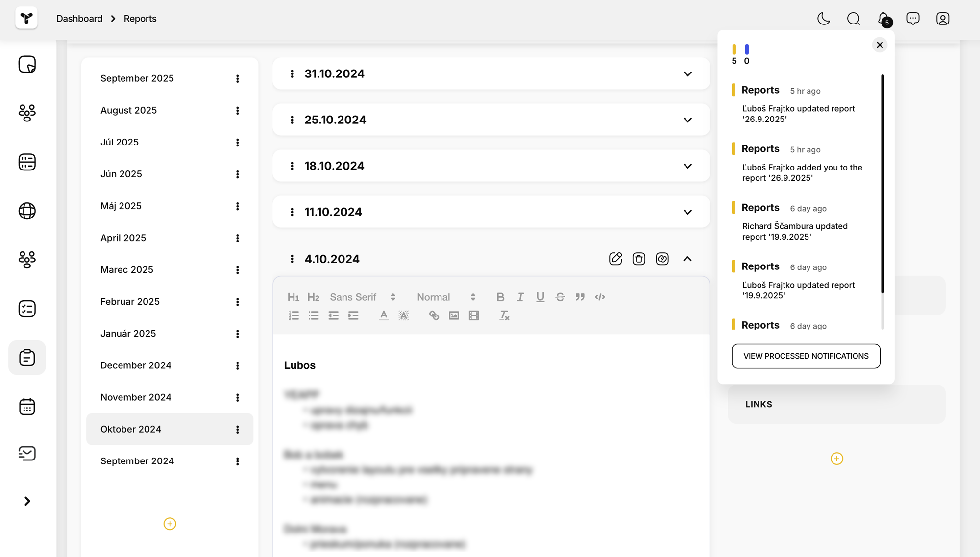
Task: Collapse the 4.10.2024 report
Action: click(687, 259)
